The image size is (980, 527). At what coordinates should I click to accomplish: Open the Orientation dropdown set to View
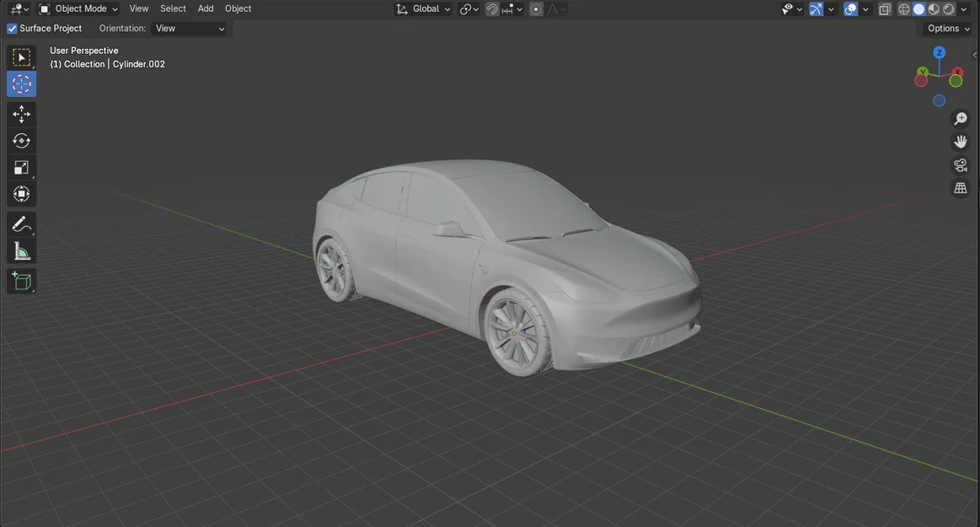pyautogui.click(x=190, y=28)
